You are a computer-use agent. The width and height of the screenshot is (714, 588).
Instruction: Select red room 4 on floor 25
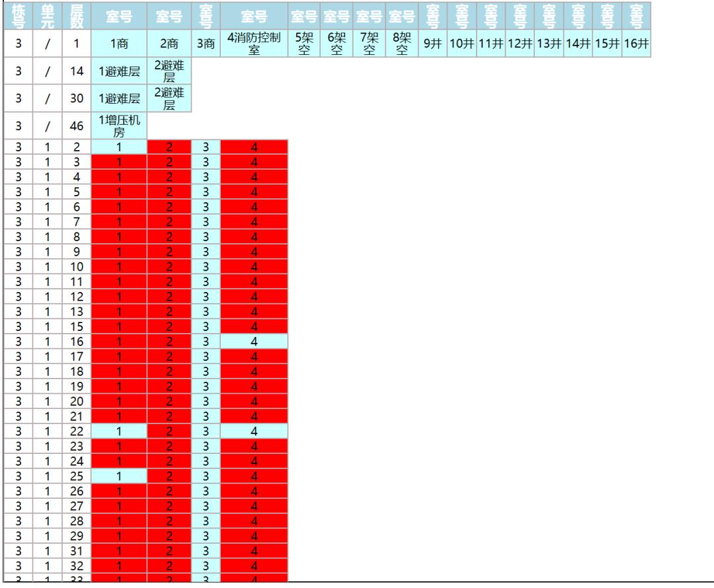point(254,476)
